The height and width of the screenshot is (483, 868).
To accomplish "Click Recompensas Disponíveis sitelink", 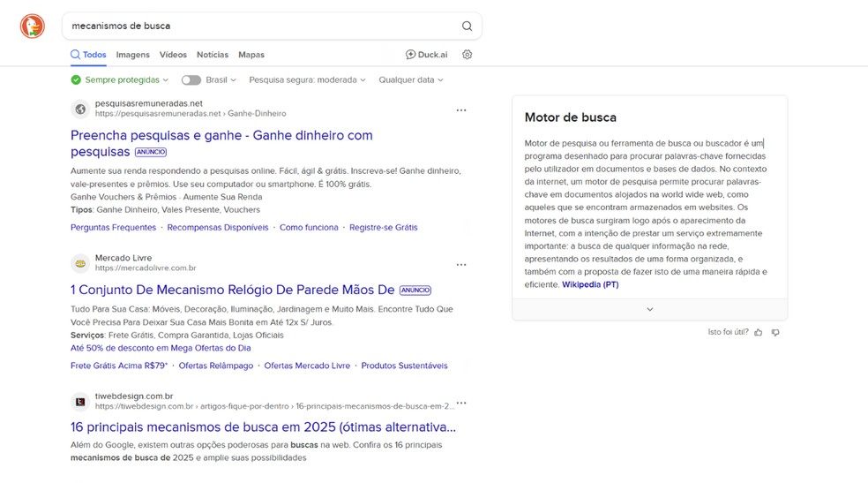I will [x=218, y=228].
